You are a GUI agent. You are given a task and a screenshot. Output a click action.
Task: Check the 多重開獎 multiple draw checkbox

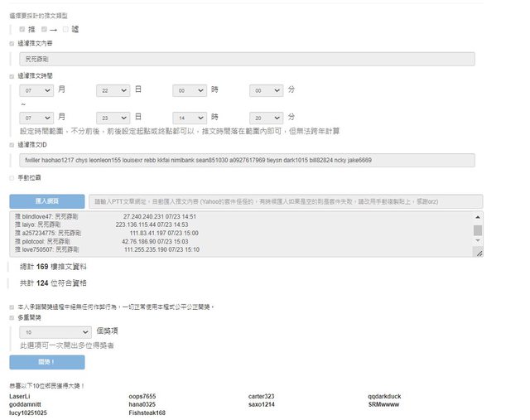[x=12, y=317]
